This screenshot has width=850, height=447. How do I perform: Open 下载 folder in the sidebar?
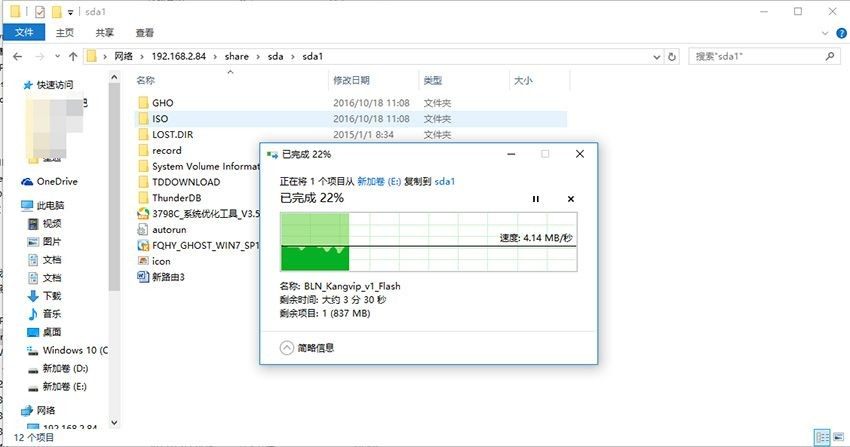(x=52, y=296)
